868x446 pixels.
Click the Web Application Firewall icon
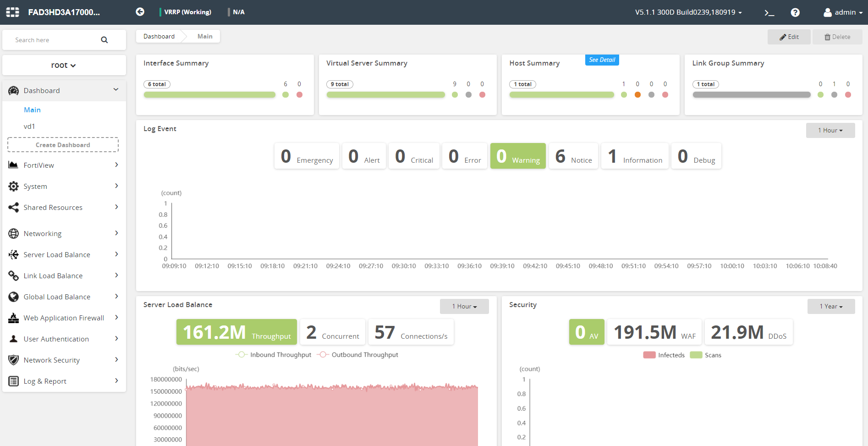[13, 318]
